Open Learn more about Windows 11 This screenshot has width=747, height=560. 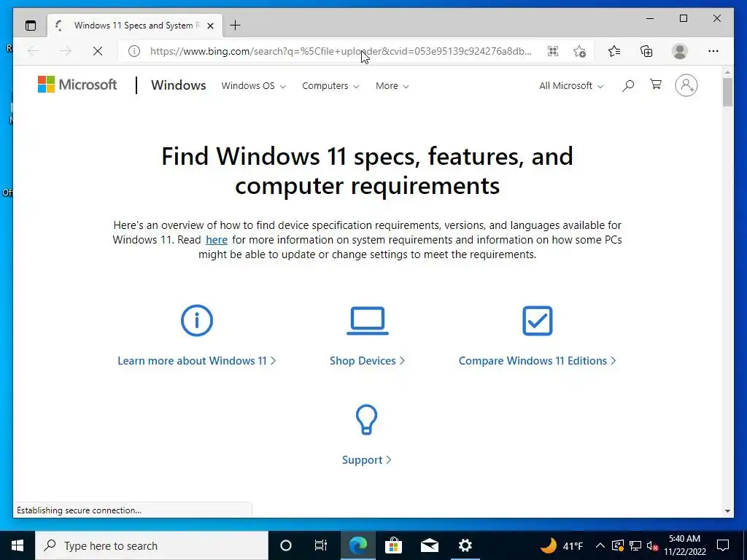pos(196,361)
